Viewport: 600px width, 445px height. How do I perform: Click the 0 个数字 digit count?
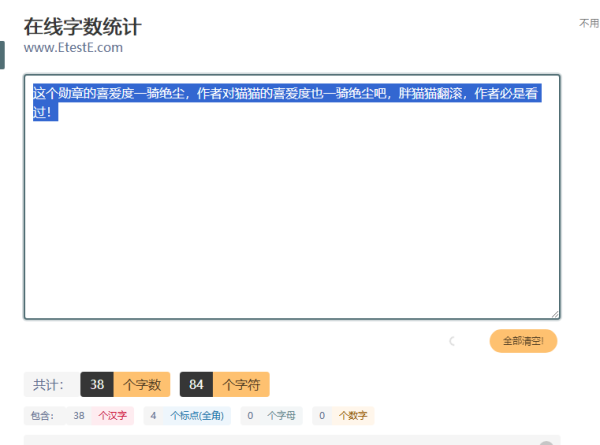tap(343, 416)
